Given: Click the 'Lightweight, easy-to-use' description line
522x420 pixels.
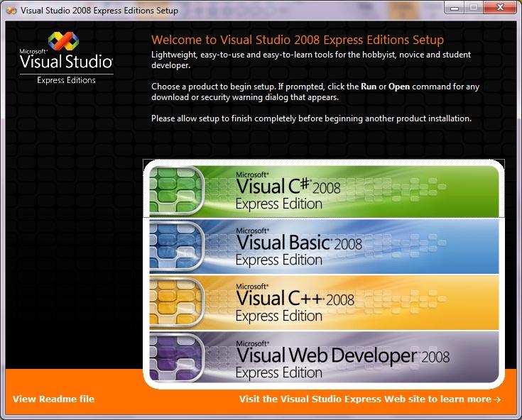Looking at the screenshot, I should [311, 60].
